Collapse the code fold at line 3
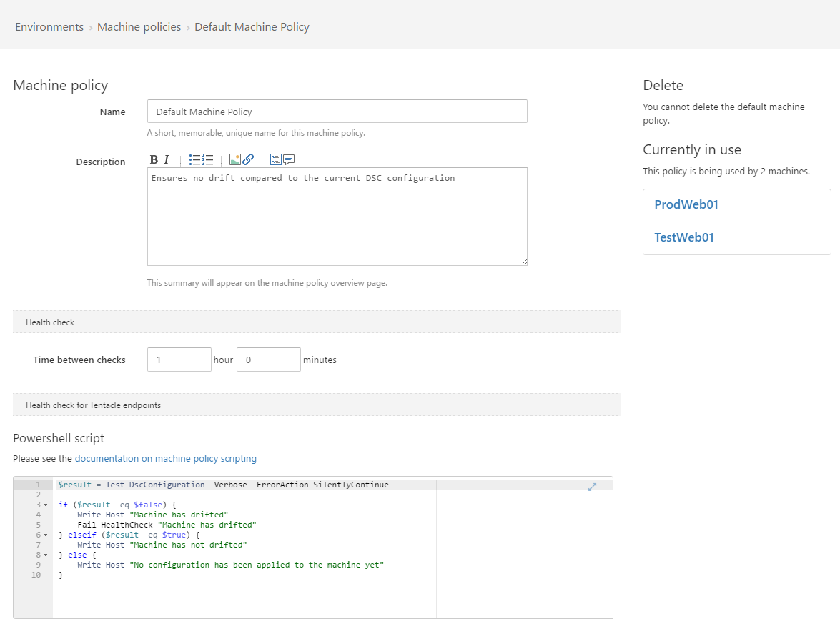Image resolution: width=840 pixels, height=624 pixels. click(x=46, y=505)
